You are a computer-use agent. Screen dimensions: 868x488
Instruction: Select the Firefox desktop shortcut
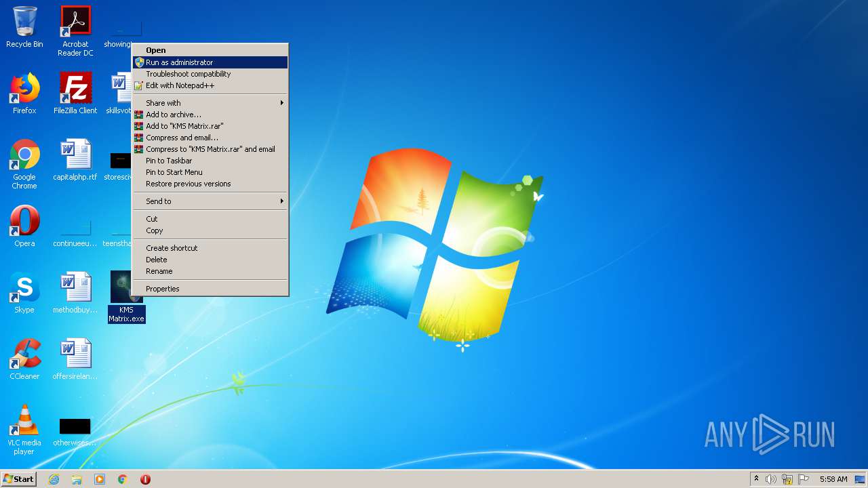click(24, 94)
